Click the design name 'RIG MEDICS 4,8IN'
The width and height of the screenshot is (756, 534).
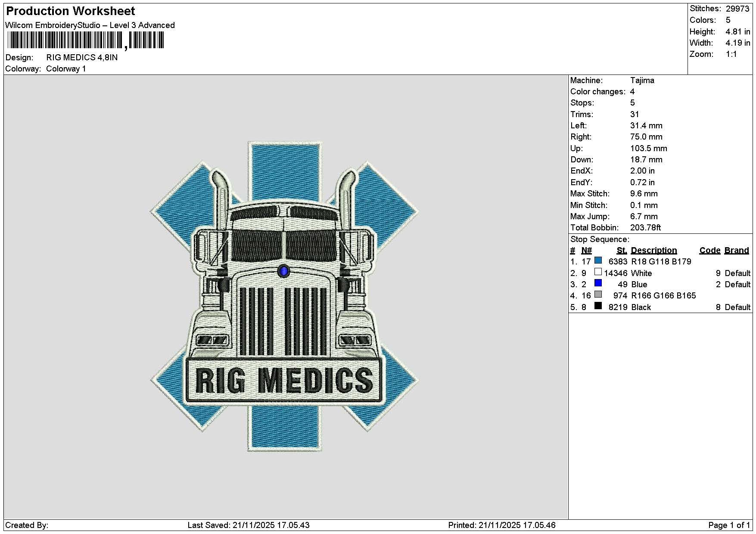point(82,57)
